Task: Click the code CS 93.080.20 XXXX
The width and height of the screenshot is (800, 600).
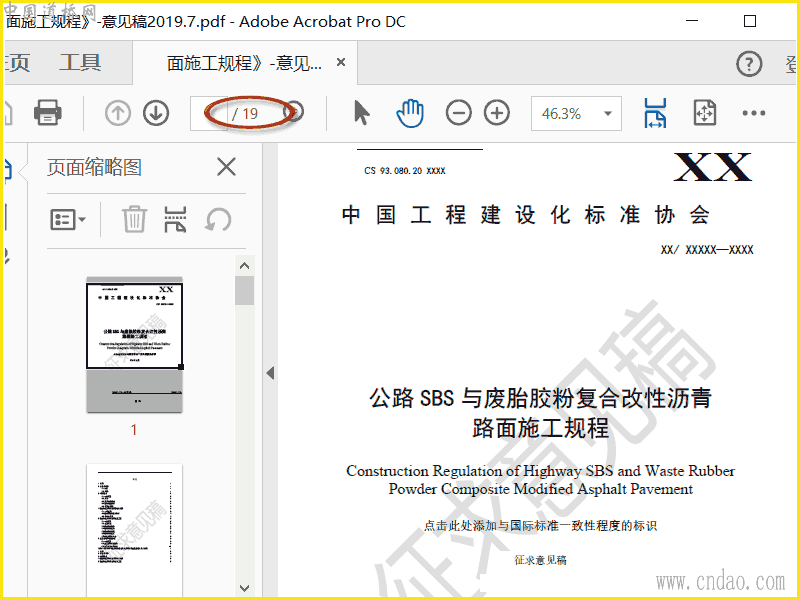Action: pos(405,171)
